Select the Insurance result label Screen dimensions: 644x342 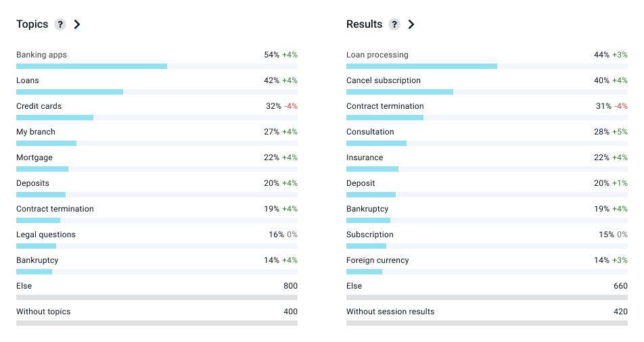point(365,157)
